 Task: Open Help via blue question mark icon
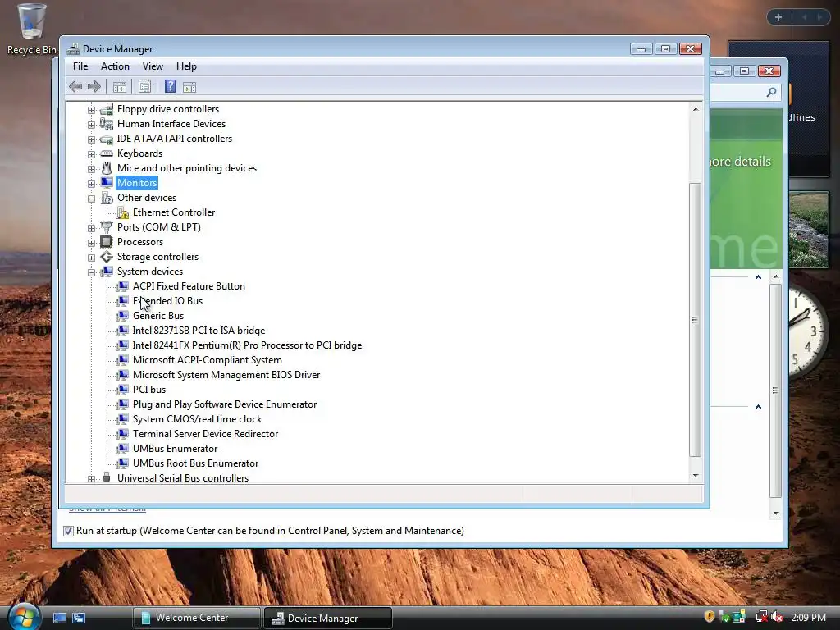(170, 86)
